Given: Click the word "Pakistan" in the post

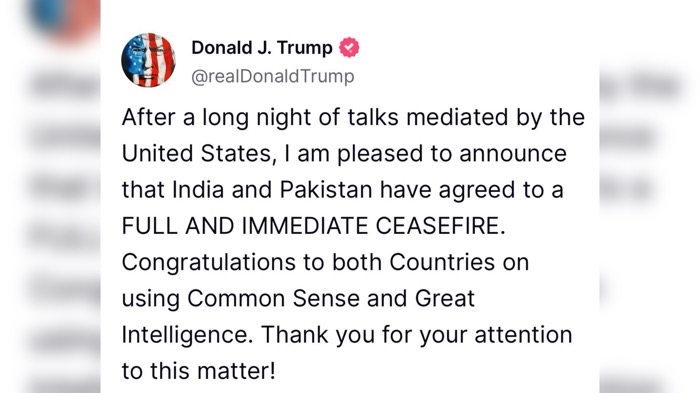Looking at the screenshot, I should coord(326,189).
